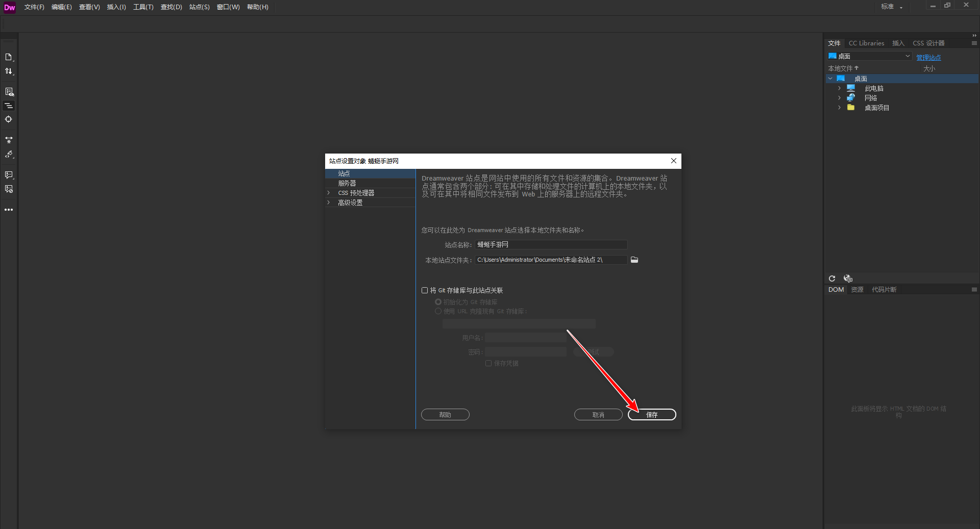Open DOM panel options menu icon
Screen dimensions: 980x529
click(974, 290)
